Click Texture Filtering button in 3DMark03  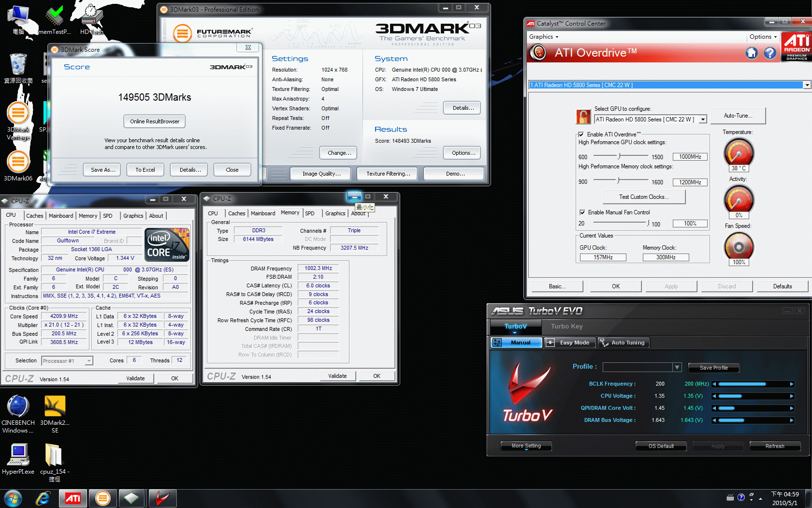point(388,174)
